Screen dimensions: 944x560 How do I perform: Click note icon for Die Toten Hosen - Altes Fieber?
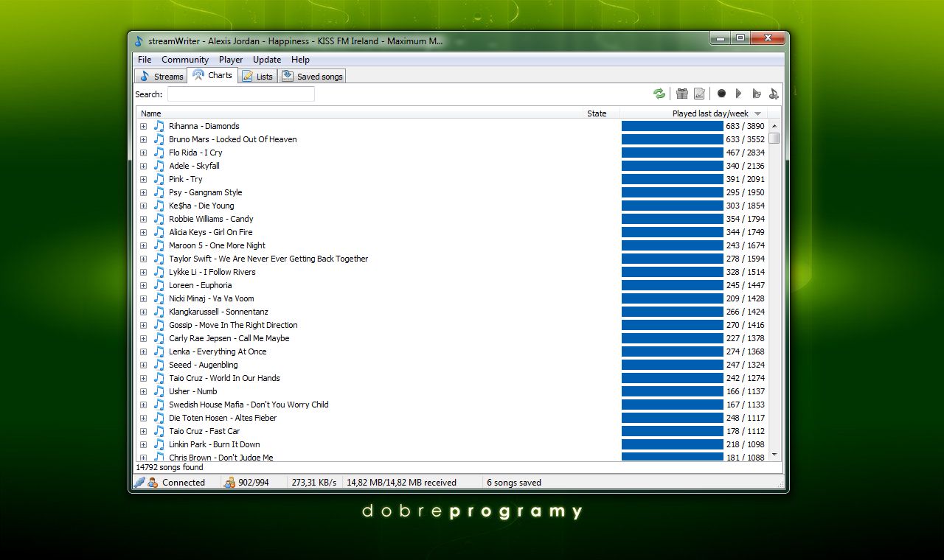(159, 418)
